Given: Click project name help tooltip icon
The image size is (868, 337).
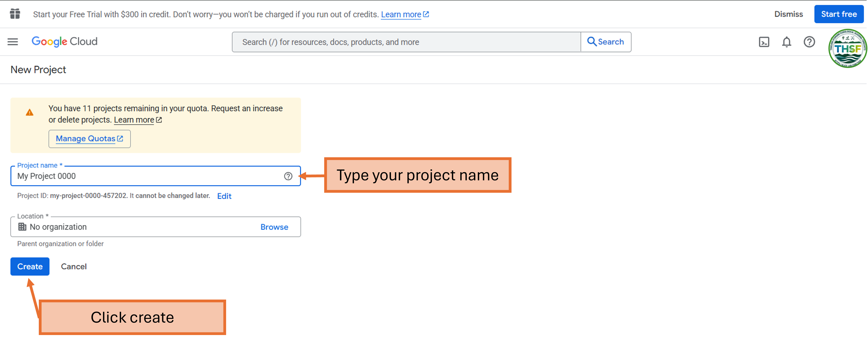Looking at the screenshot, I should [288, 176].
